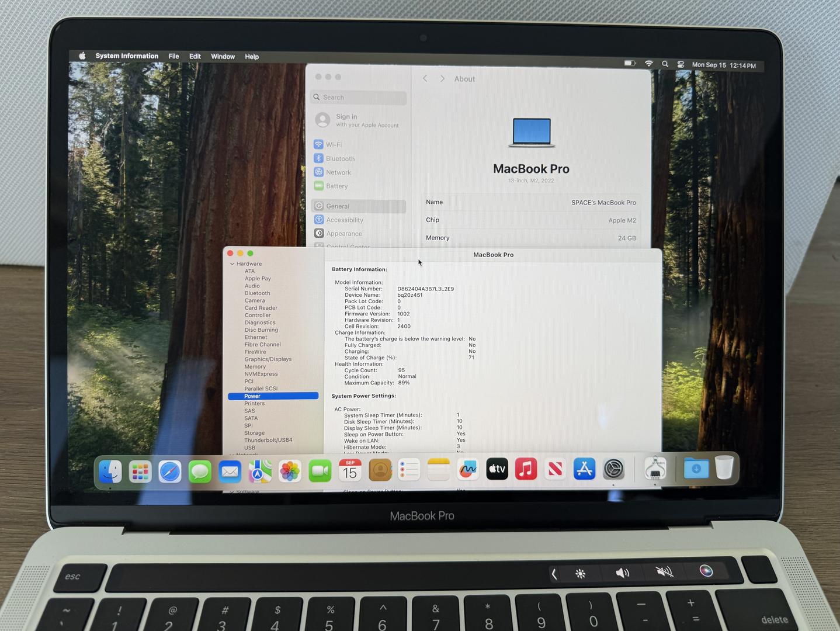Click the Serial Number value D862404A3B7L3L2E9
This screenshot has height=631, width=840.
pyautogui.click(x=425, y=289)
